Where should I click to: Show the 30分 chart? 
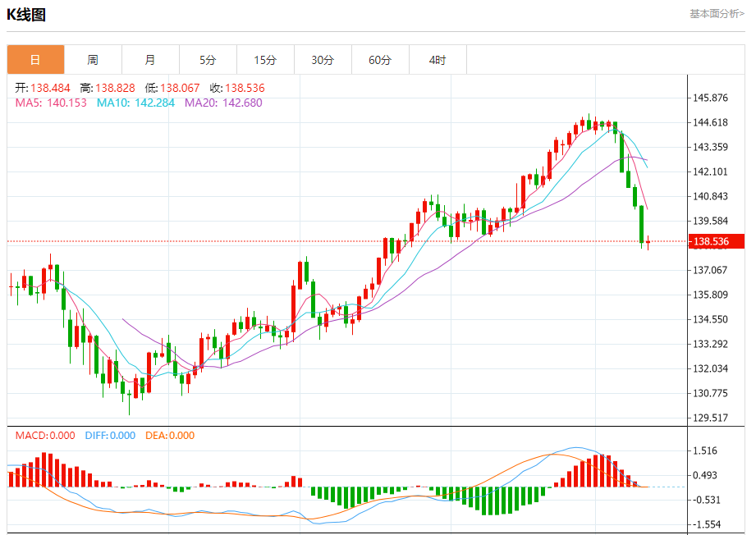(323, 60)
